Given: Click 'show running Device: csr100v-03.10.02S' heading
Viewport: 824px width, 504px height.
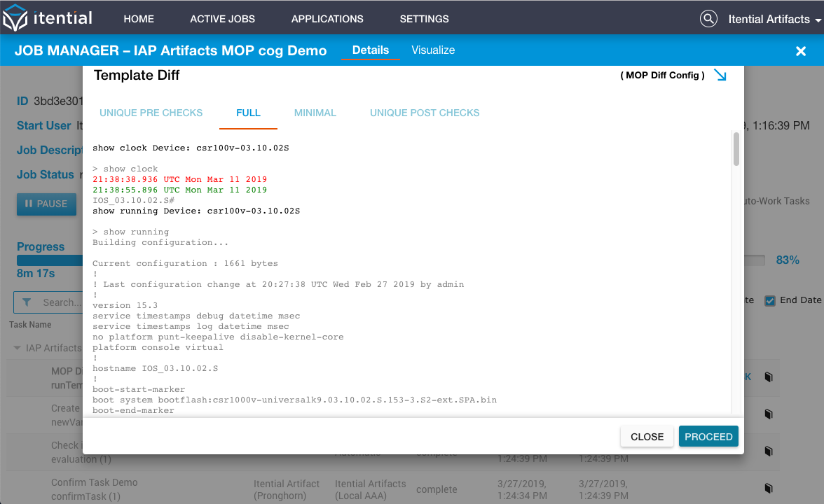Looking at the screenshot, I should tap(196, 211).
